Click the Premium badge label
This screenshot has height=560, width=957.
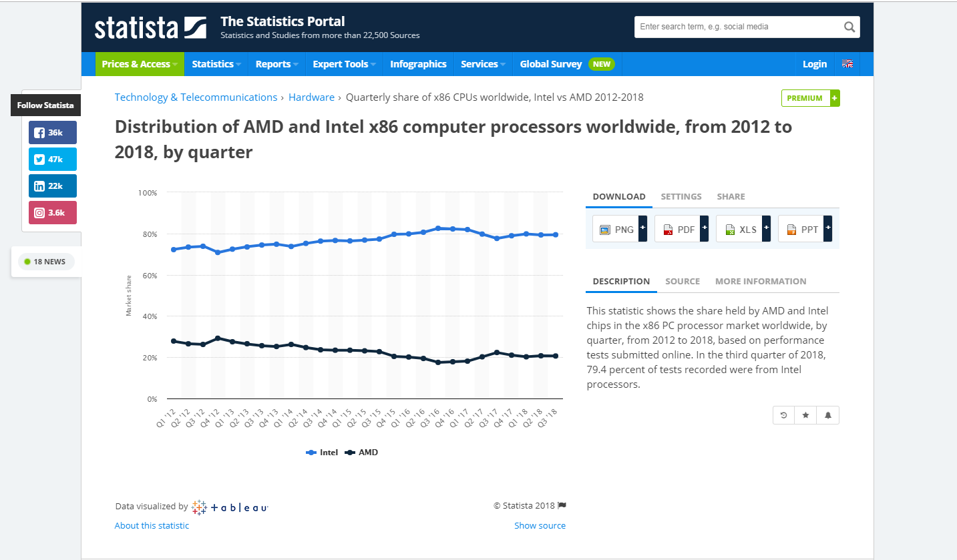[x=805, y=98]
